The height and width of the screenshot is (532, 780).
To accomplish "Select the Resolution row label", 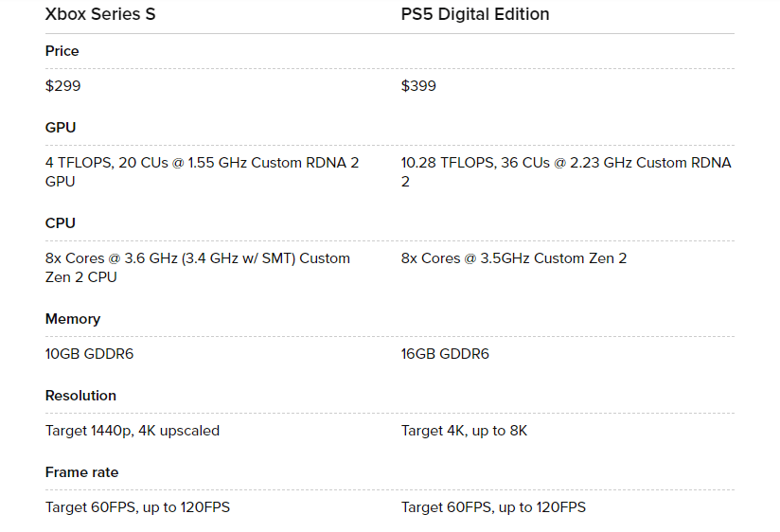I will click(80, 396).
